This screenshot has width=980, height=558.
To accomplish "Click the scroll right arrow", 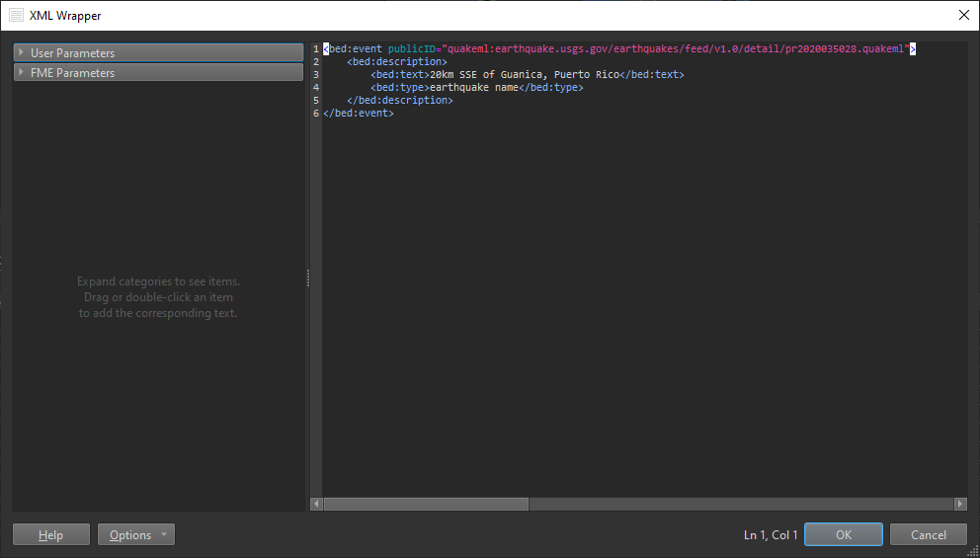I will [960, 504].
